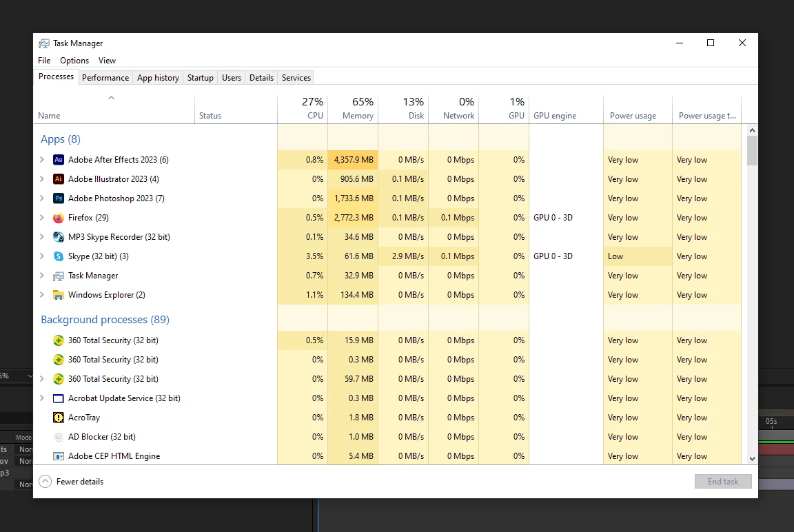Open the Options menu
Image resolution: width=794 pixels, height=532 pixels.
(x=74, y=61)
